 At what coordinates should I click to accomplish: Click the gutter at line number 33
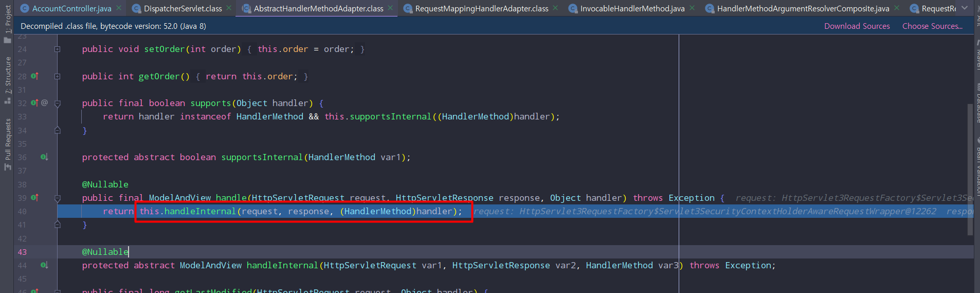22,116
